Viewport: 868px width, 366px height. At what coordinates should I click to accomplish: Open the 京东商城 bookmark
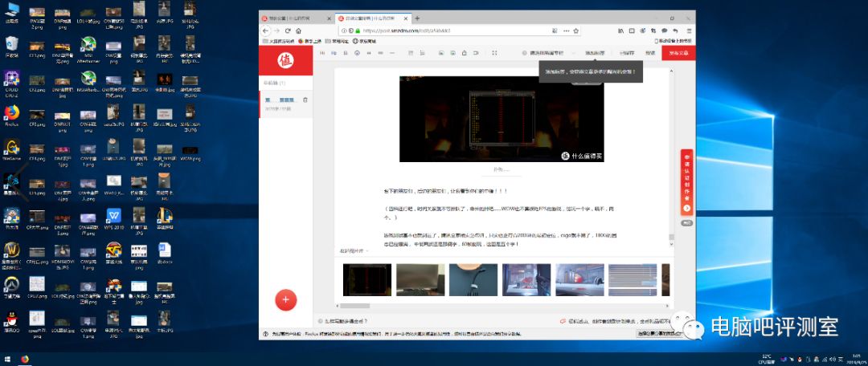pos(364,41)
